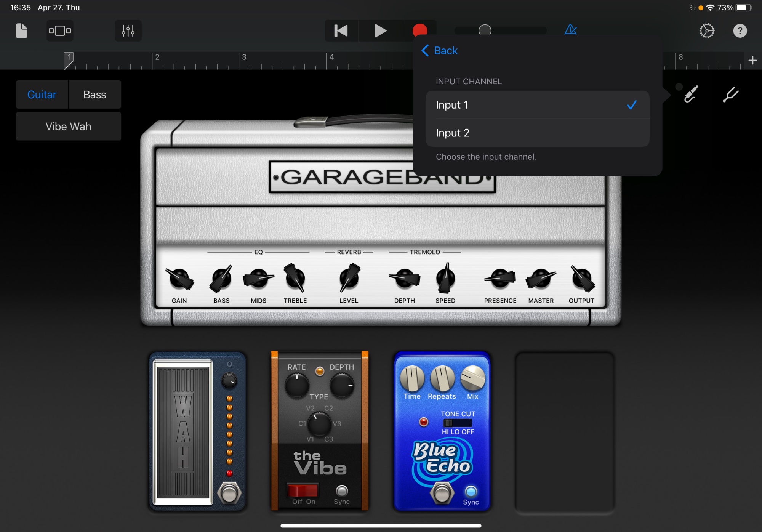
Task: Tap the Wah pedal treadle
Action: [183, 432]
